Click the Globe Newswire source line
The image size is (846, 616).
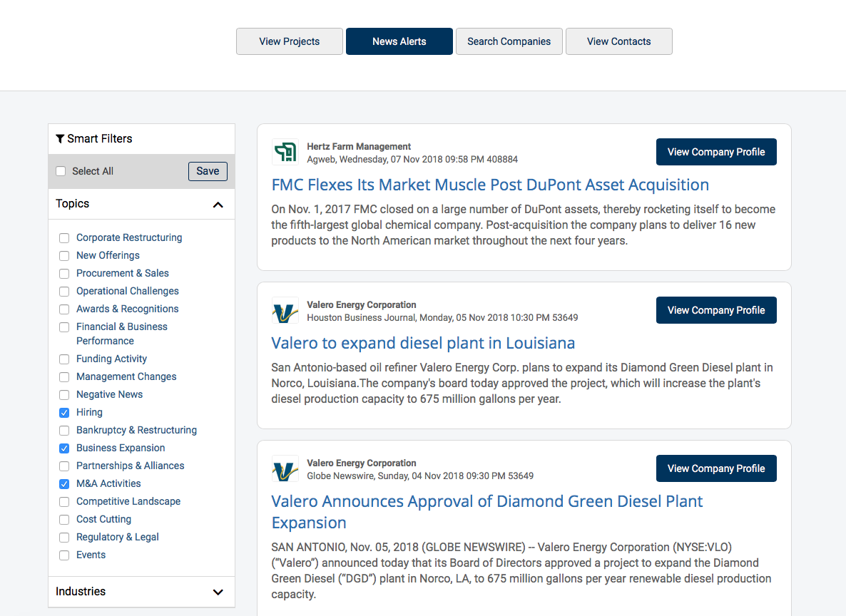[x=420, y=476]
